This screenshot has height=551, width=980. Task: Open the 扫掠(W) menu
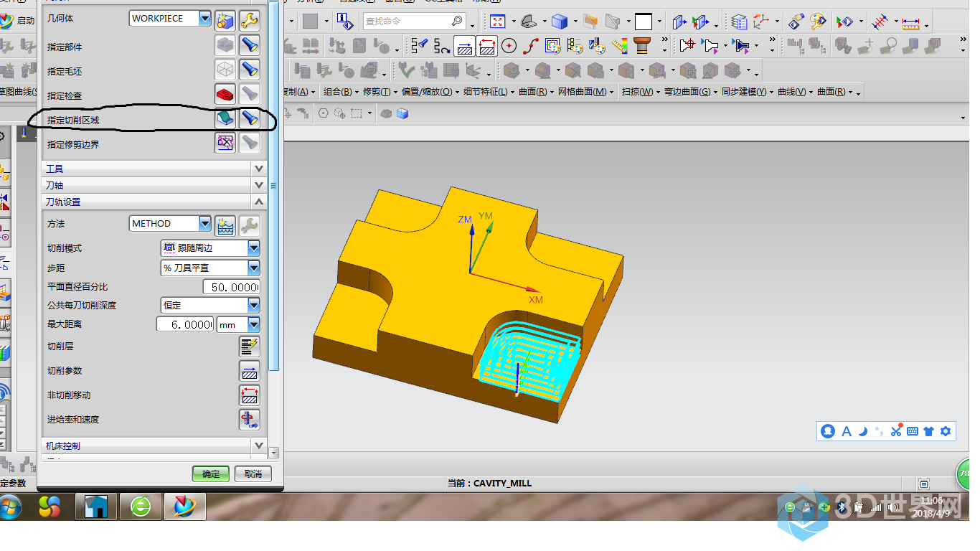click(641, 92)
